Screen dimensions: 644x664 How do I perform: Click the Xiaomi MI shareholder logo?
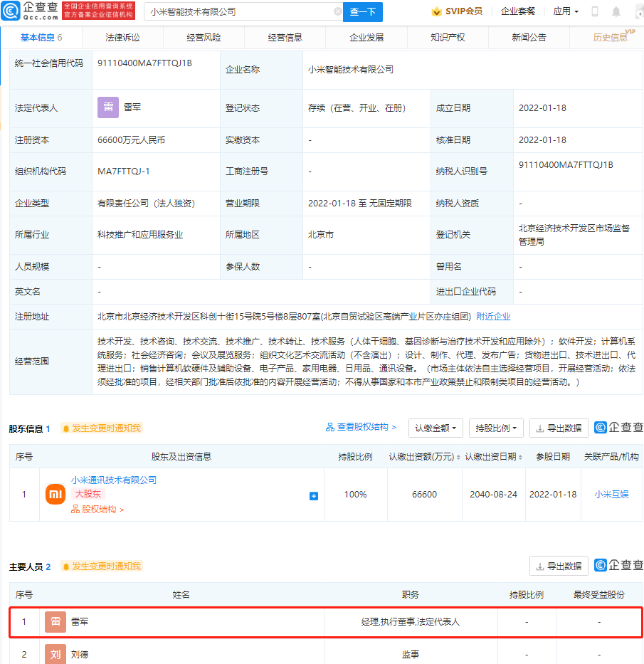point(56,494)
